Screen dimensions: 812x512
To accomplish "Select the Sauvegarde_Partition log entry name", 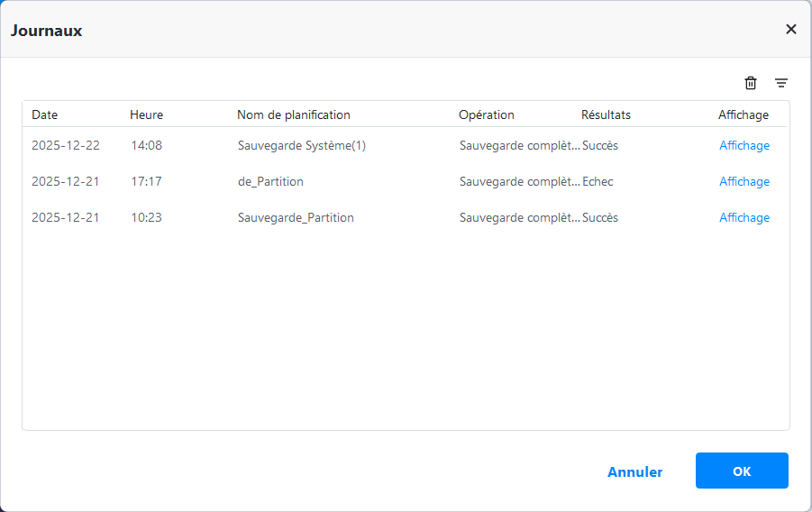I will click(296, 217).
